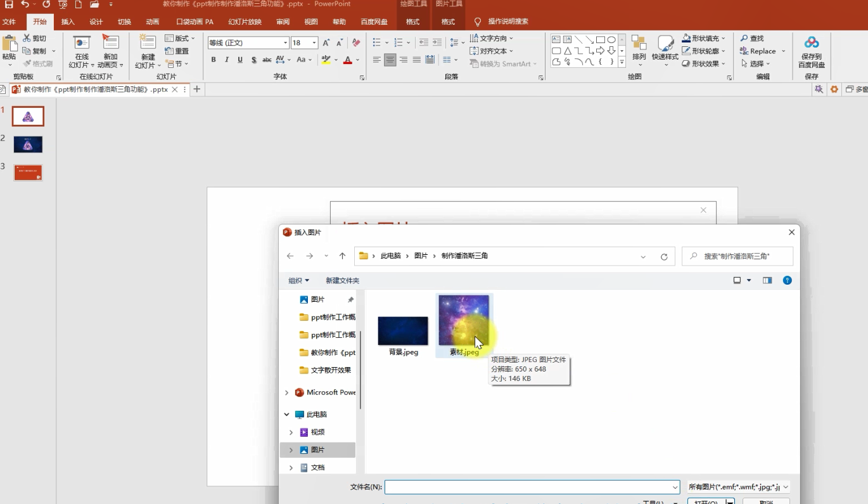Open the 动画 animations tab
This screenshot has height=504, width=868.
coord(153,22)
